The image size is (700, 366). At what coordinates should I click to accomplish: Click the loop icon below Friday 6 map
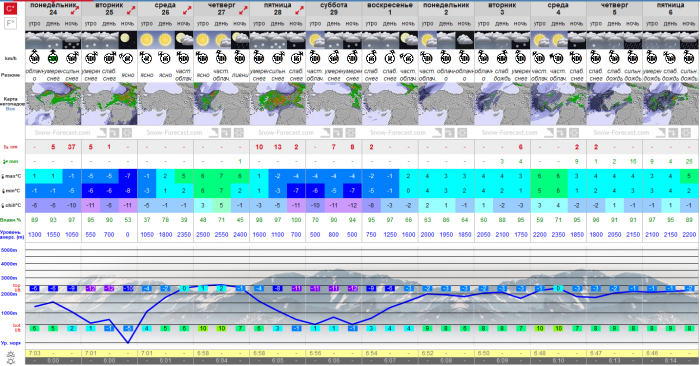673,133
